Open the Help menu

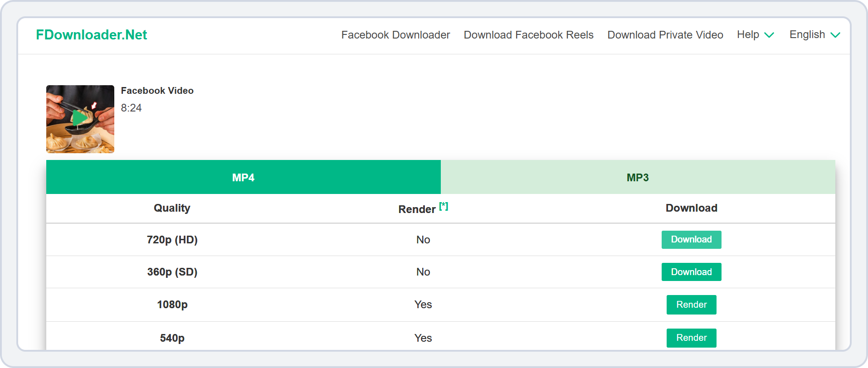pyautogui.click(x=747, y=34)
